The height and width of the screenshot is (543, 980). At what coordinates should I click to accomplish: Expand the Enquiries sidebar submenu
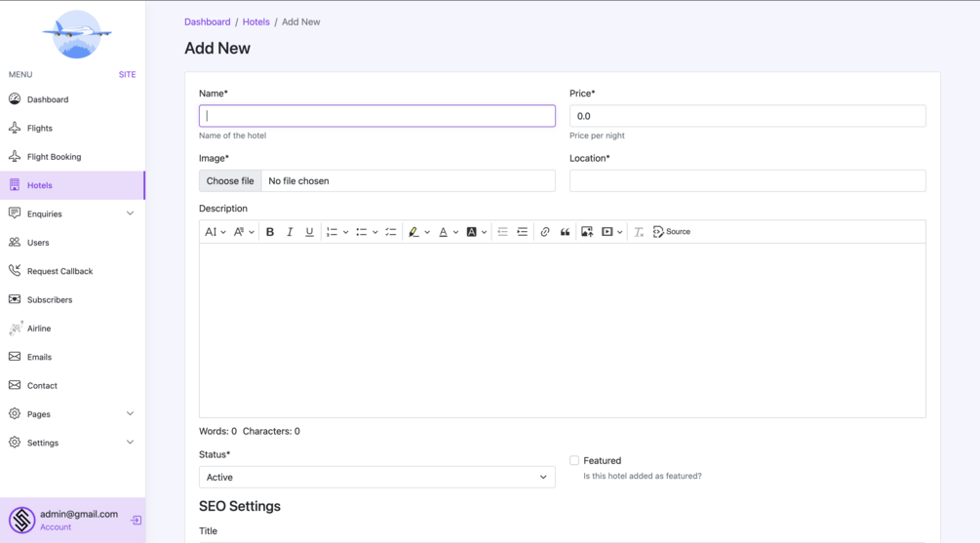point(130,213)
